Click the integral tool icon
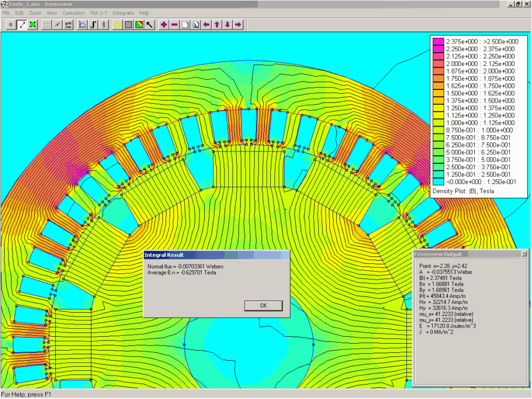 93,24
